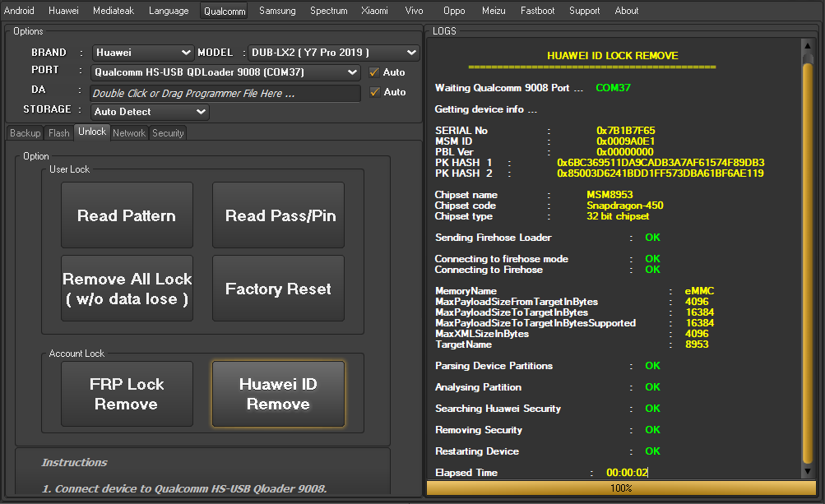Expand the MODEL dropdown showing DUB-LX2
Viewport: 825px width, 504px height.
coord(334,53)
